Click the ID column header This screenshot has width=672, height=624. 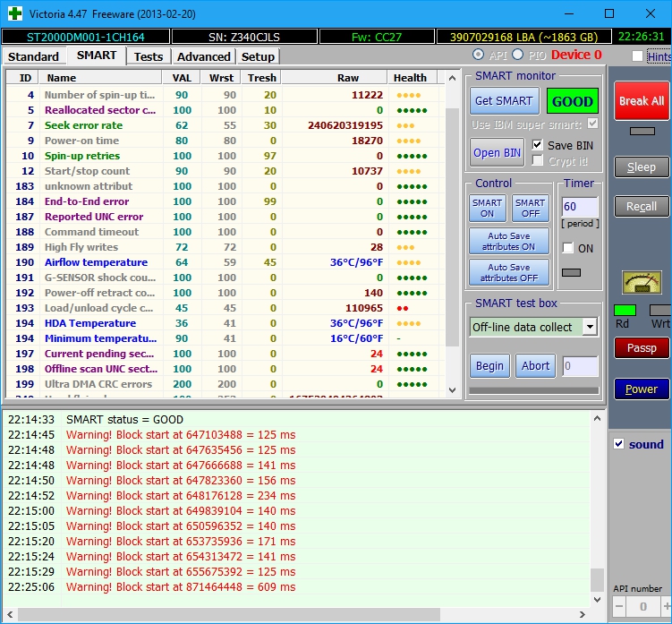click(x=22, y=78)
